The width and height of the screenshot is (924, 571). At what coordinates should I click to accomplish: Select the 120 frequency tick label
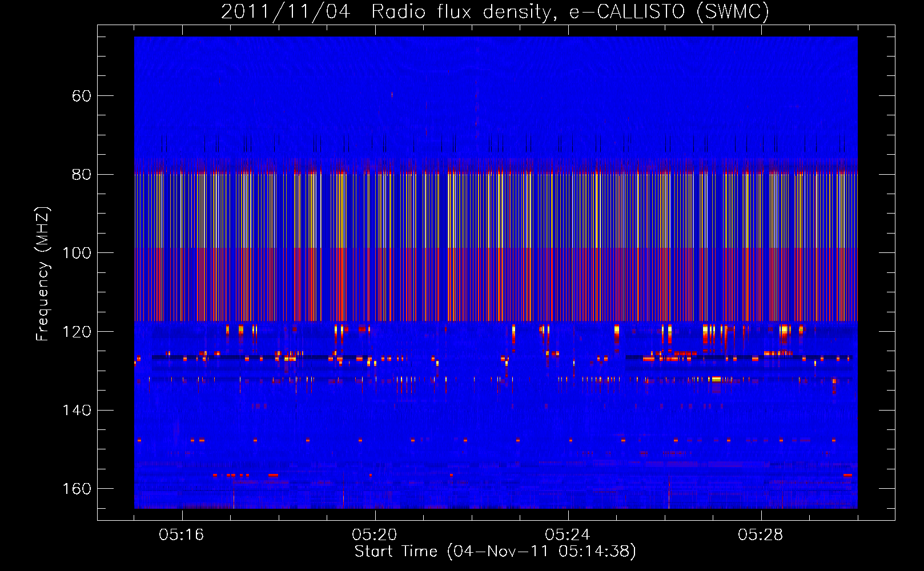point(77,332)
